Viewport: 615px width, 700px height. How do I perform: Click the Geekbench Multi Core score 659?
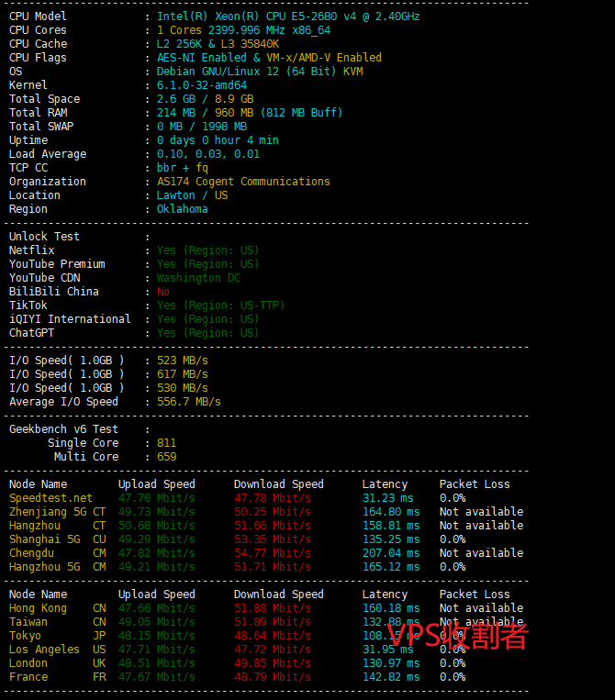point(166,457)
